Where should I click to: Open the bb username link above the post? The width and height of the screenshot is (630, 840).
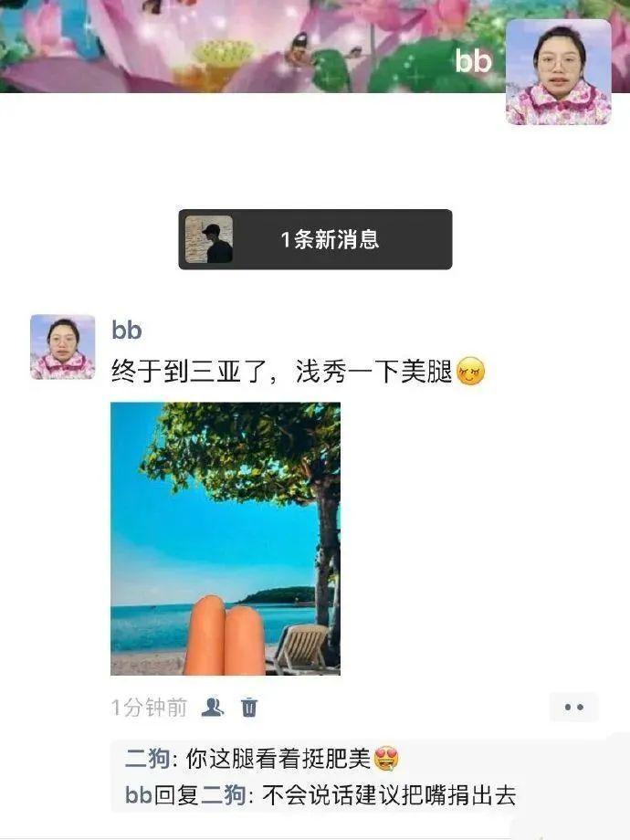click(127, 330)
